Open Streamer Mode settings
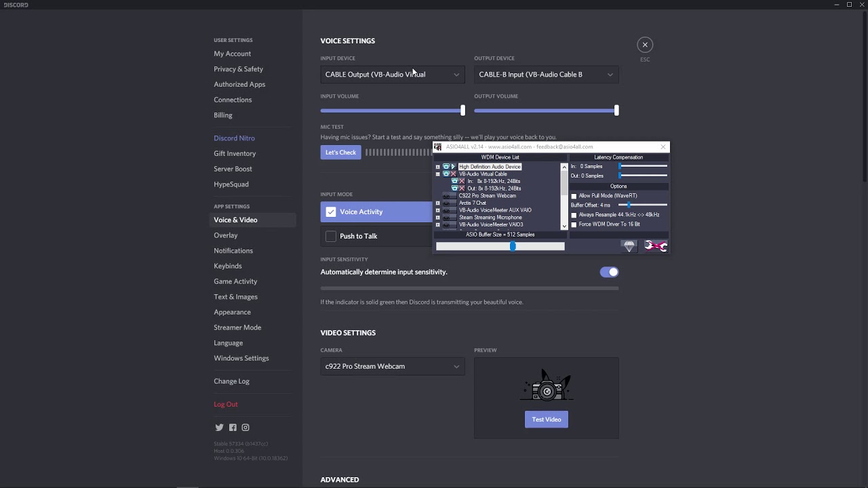Image resolution: width=868 pixels, height=488 pixels. point(237,327)
